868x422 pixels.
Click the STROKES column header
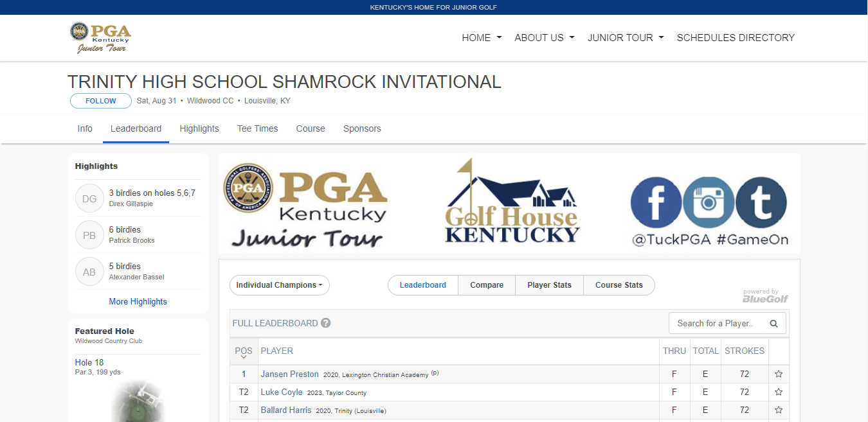click(x=745, y=351)
